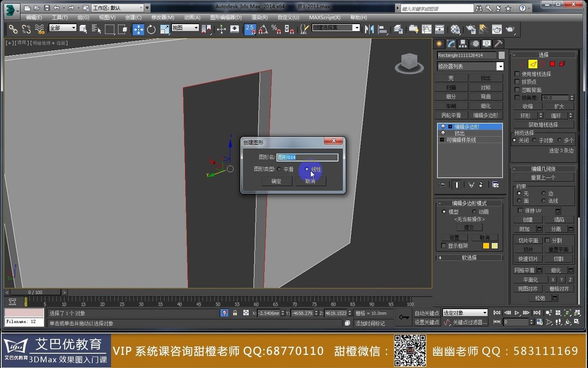The height and width of the screenshot is (368, 588).
Task: Open the 渲染(R) menu
Action: 258,17
